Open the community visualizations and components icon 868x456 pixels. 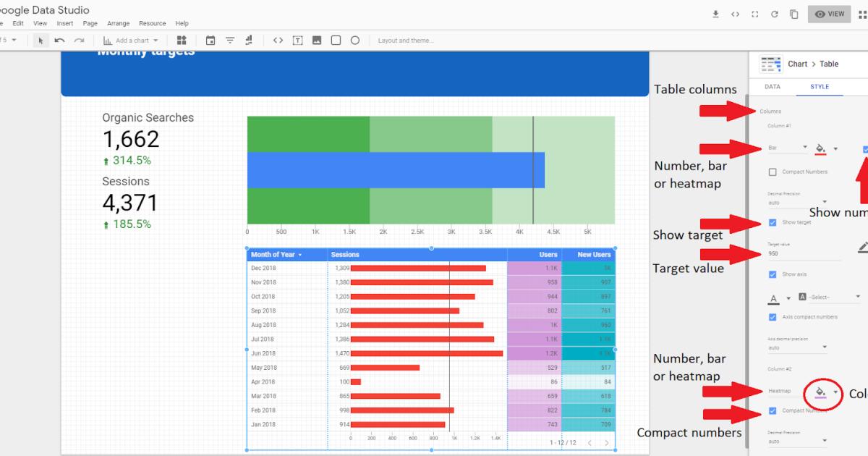[x=182, y=41]
